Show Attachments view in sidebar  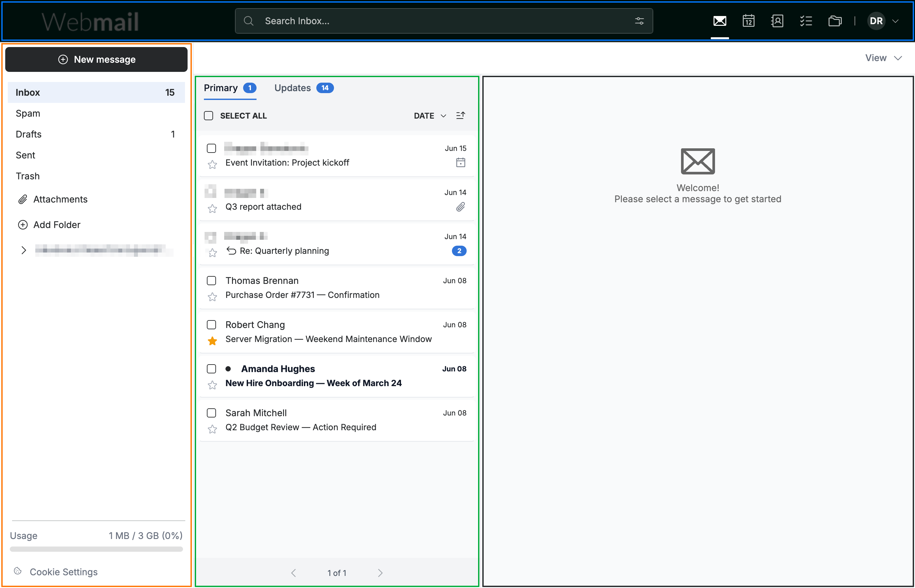pyautogui.click(x=53, y=199)
